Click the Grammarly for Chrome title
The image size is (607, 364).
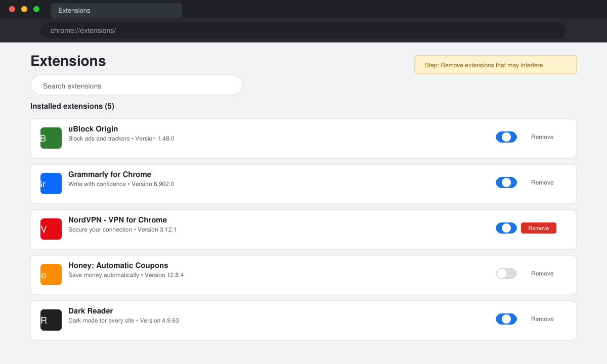(110, 174)
